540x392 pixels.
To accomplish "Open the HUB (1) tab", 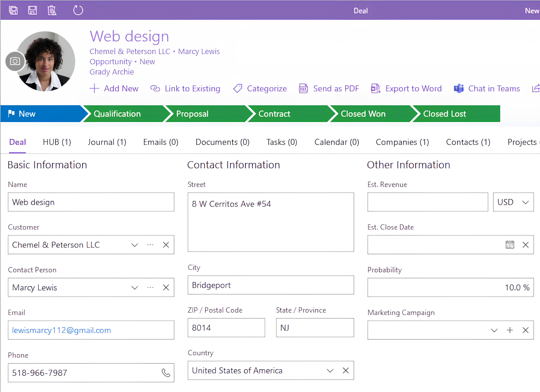I will pos(57,142).
